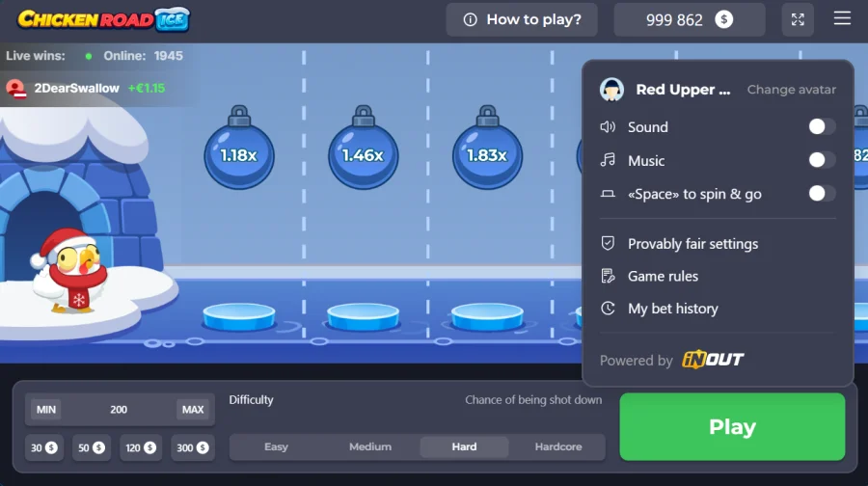Open Game rules menu entry
The width and height of the screenshot is (868, 486).
pos(663,276)
